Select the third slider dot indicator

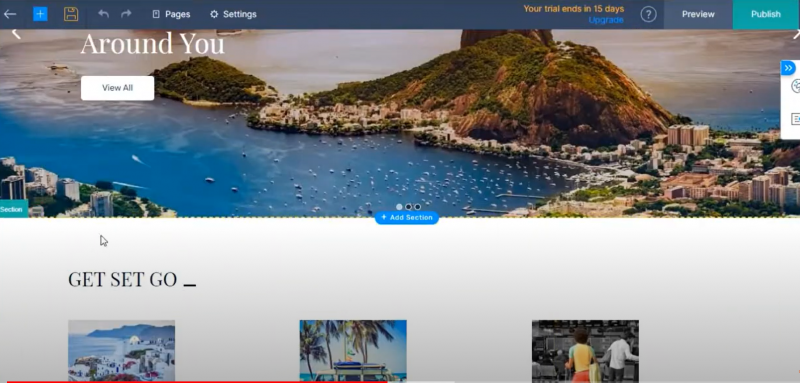click(x=417, y=207)
